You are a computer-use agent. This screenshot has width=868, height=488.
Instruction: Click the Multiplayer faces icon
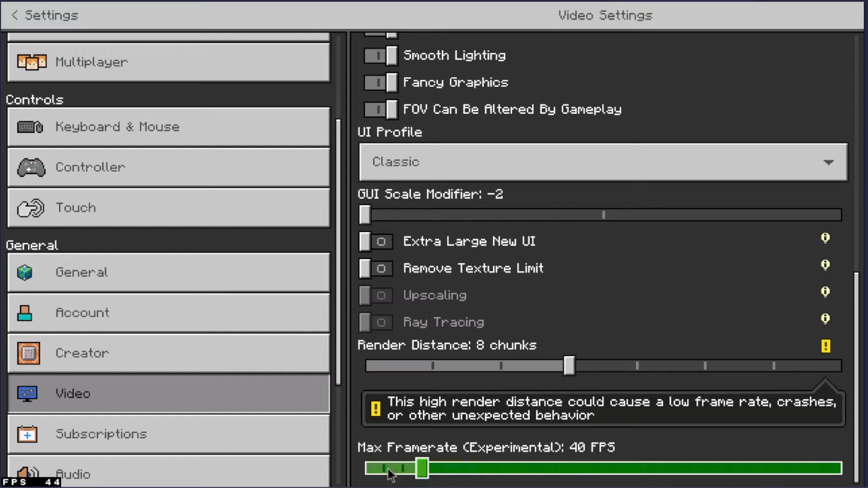click(x=32, y=62)
